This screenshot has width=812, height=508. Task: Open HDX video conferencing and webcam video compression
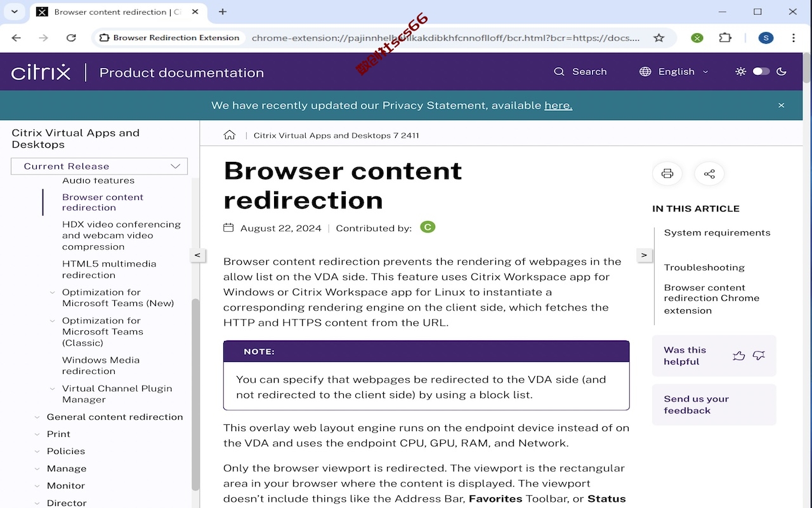tap(121, 235)
